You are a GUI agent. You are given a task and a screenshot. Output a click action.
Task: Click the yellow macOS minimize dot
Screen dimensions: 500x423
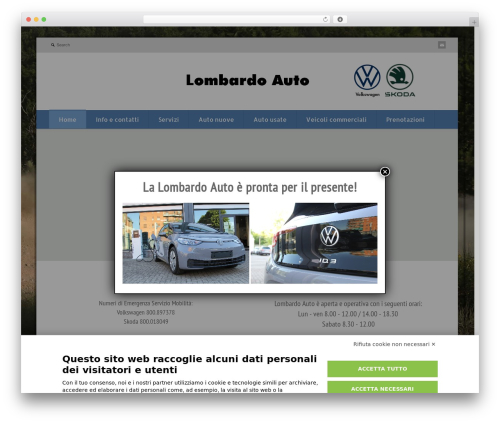(36, 19)
